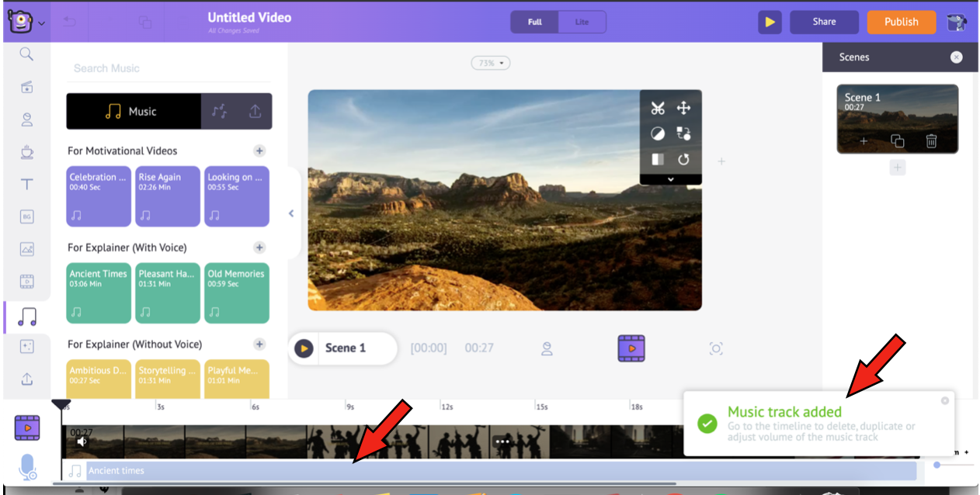Select the move arrows icon on canvas toolbar
The image size is (980, 495).
coord(684,108)
